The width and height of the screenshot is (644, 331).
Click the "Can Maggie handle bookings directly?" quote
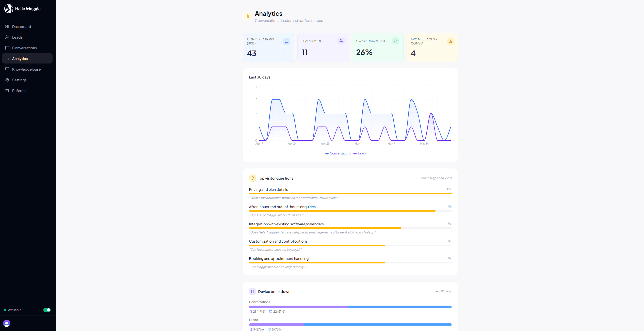278,267
